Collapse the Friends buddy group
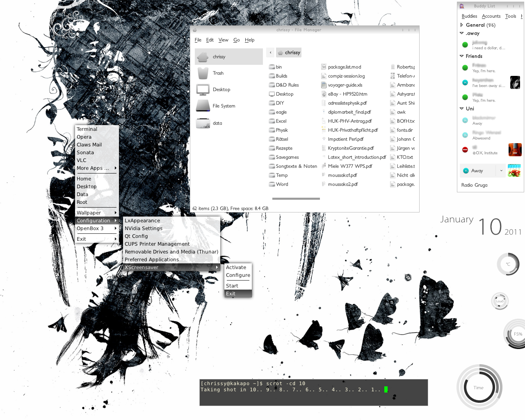Image resolution: width=525 pixels, height=420 pixels. point(461,56)
